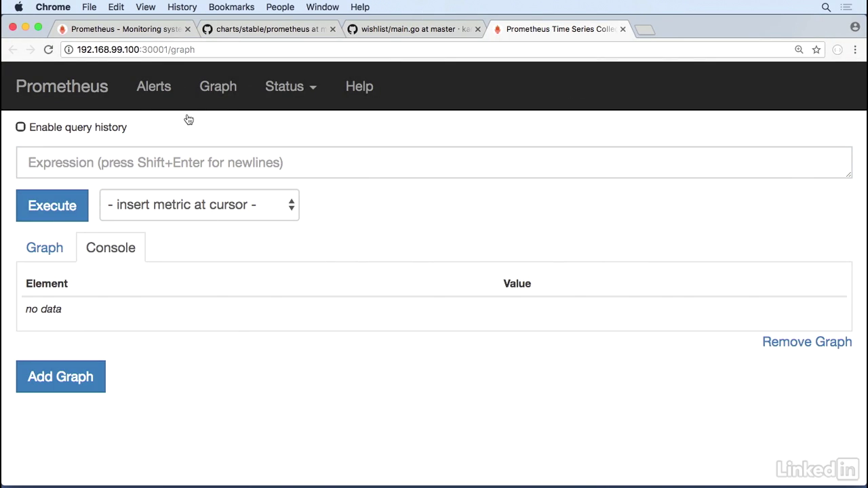Close the Prometheus Time Series tab

coord(623,29)
